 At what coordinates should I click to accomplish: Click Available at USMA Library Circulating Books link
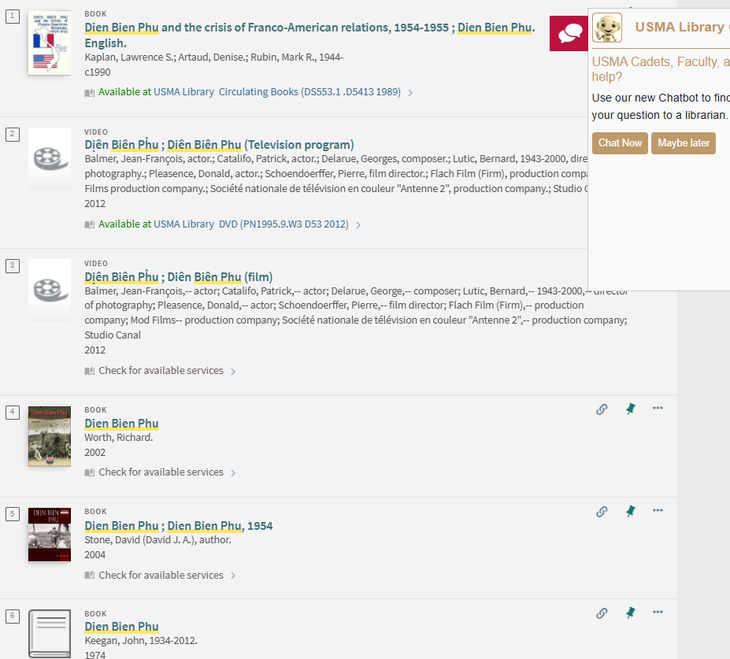pos(250,92)
